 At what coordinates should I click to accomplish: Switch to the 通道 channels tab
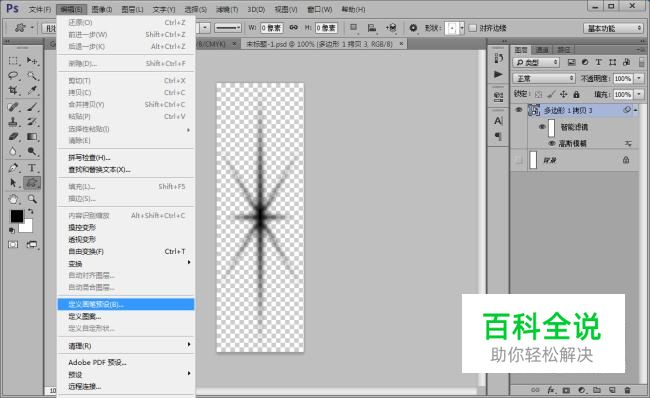point(542,50)
